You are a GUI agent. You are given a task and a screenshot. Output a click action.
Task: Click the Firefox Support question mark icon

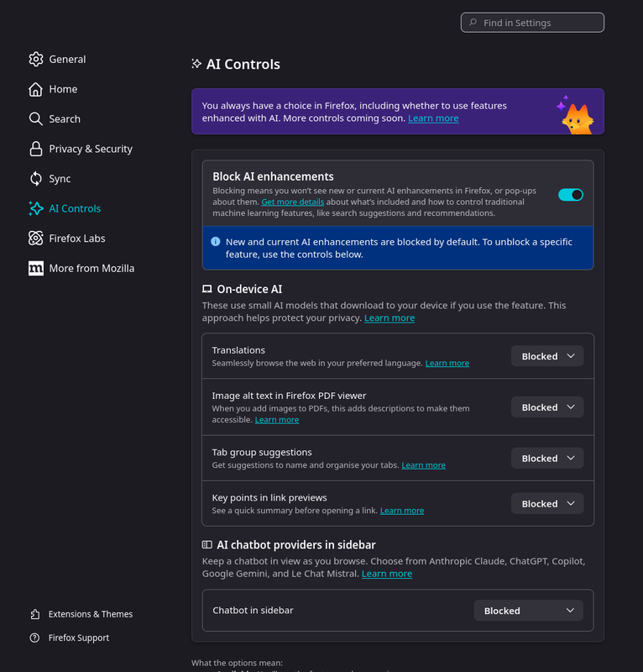coord(34,638)
